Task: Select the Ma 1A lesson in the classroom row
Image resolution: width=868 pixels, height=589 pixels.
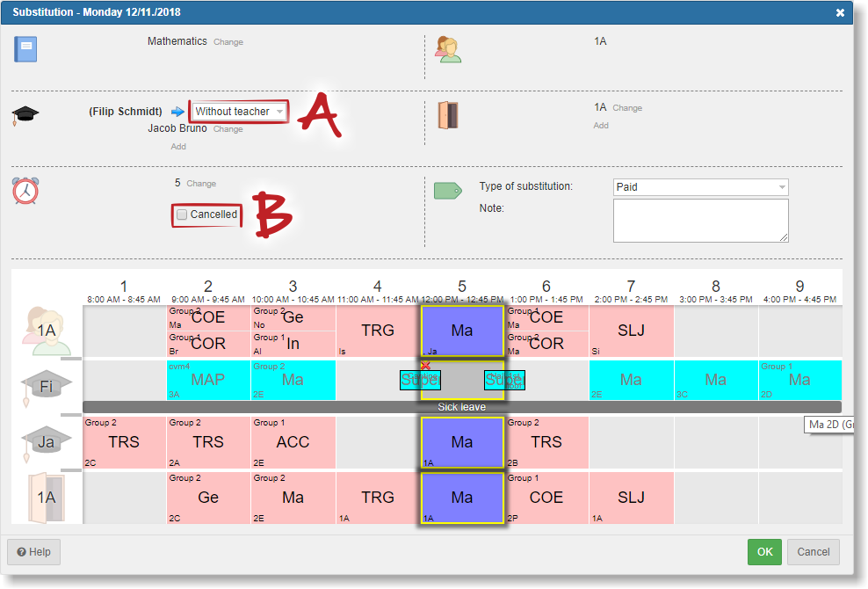Action: pos(462,498)
